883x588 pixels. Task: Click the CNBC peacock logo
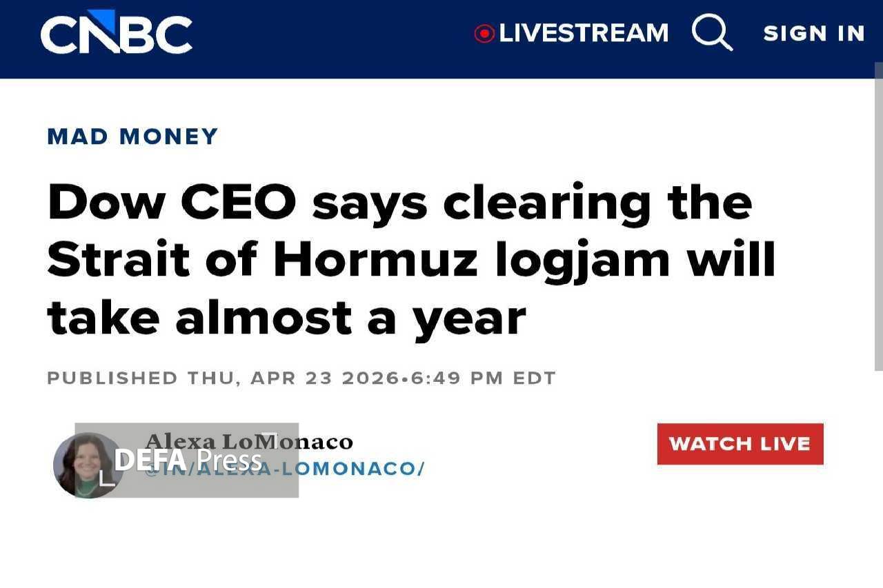point(116,33)
